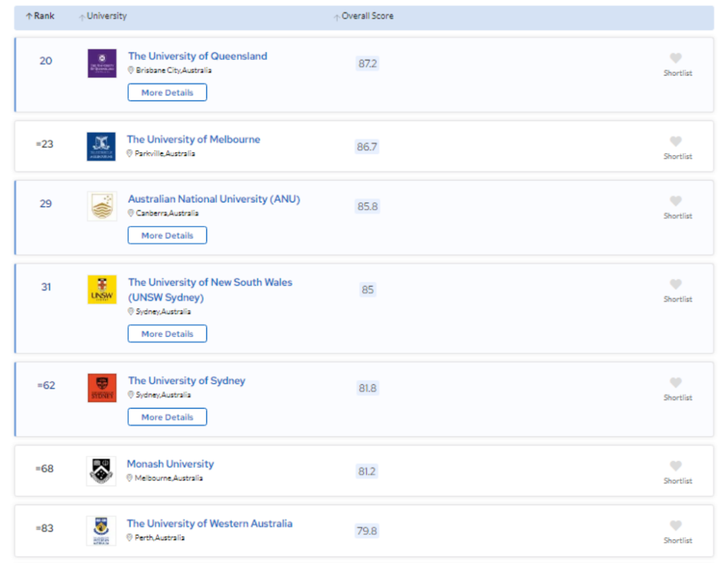
Task: Shortlist Monash University with its heart icon
Action: click(x=675, y=465)
